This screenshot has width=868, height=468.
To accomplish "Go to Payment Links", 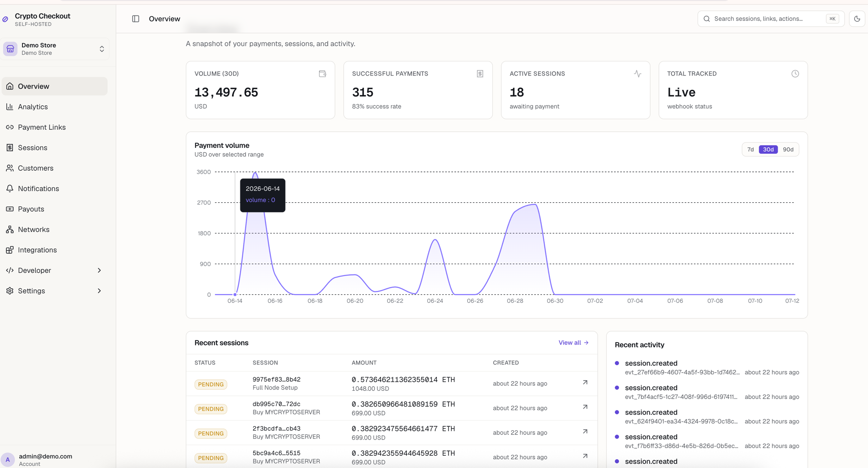I will pyautogui.click(x=54, y=127).
